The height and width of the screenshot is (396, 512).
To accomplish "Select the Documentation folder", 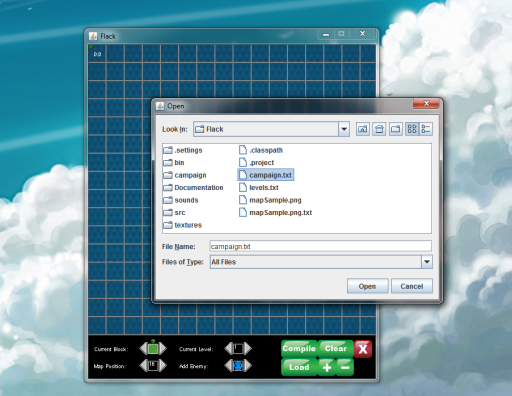I will coord(193,188).
